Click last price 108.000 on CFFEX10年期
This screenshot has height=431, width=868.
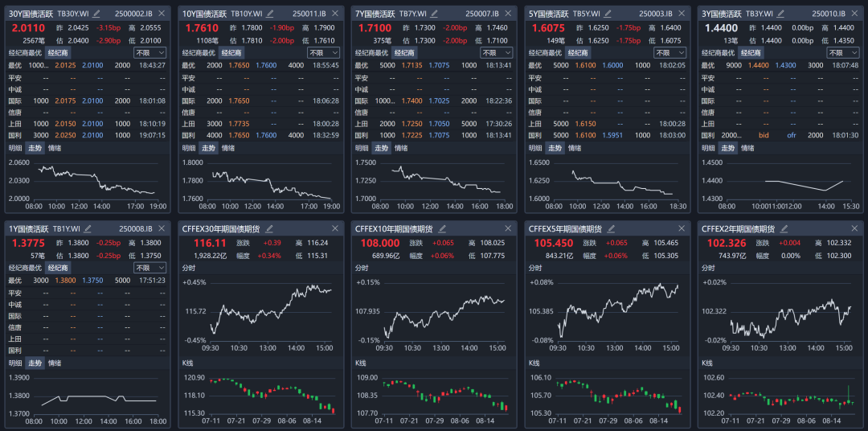pyautogui.click(x=379, y=243)
